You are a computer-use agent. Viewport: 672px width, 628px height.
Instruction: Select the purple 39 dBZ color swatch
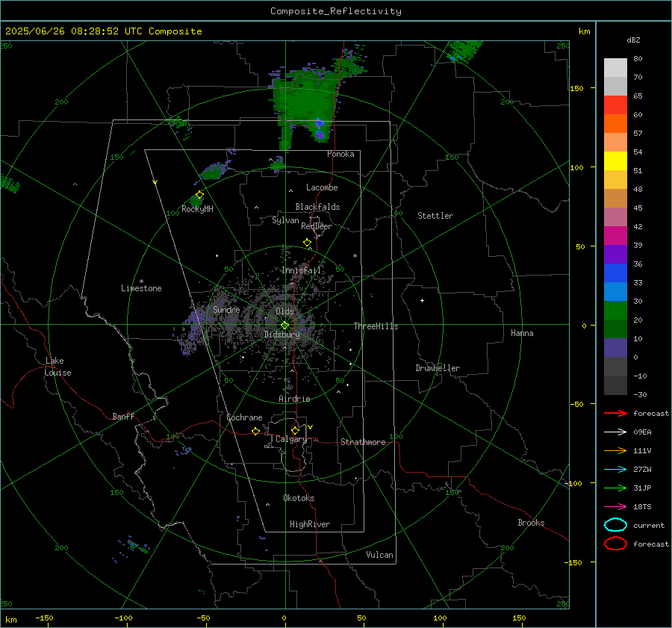[x=615, y=254]
